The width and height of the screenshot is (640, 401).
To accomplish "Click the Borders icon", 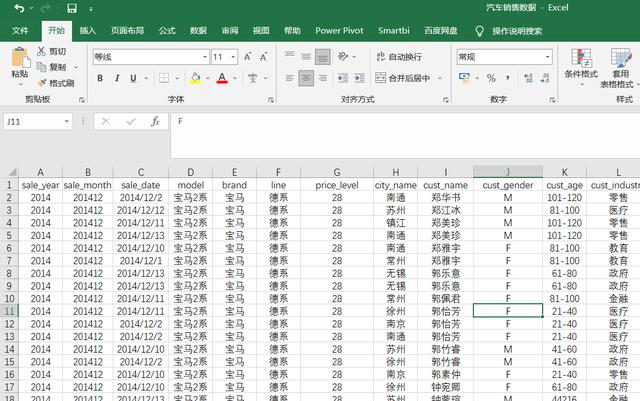I will point(164,78).
